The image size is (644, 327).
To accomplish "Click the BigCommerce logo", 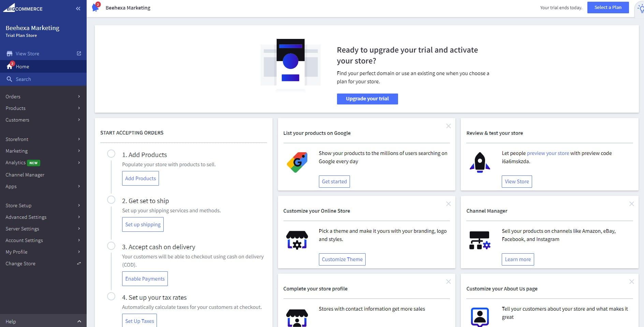I will pos(24,8).
